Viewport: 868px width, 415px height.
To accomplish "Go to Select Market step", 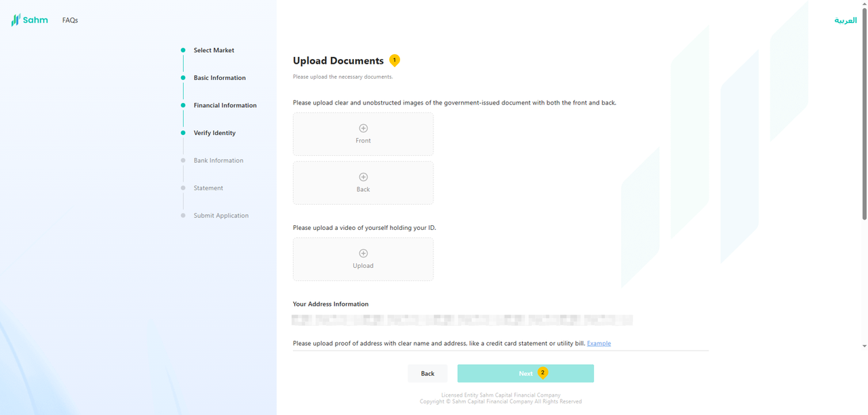I will click(x=214, y=50).
